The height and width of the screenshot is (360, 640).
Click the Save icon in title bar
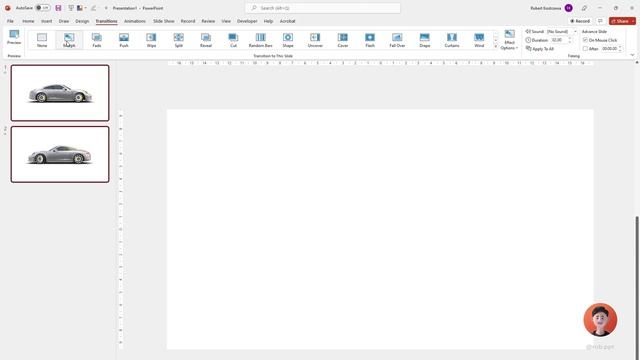tap(58, 8)
